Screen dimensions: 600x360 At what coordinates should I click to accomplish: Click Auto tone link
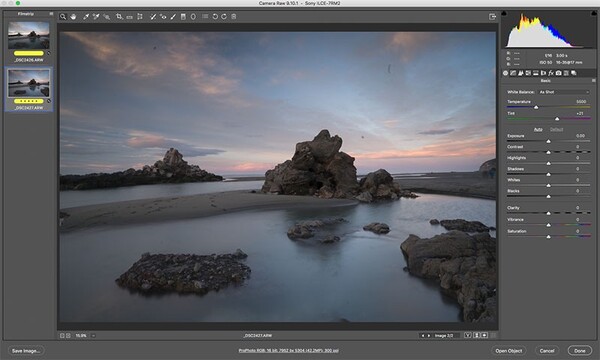click(x=538, y=129)
